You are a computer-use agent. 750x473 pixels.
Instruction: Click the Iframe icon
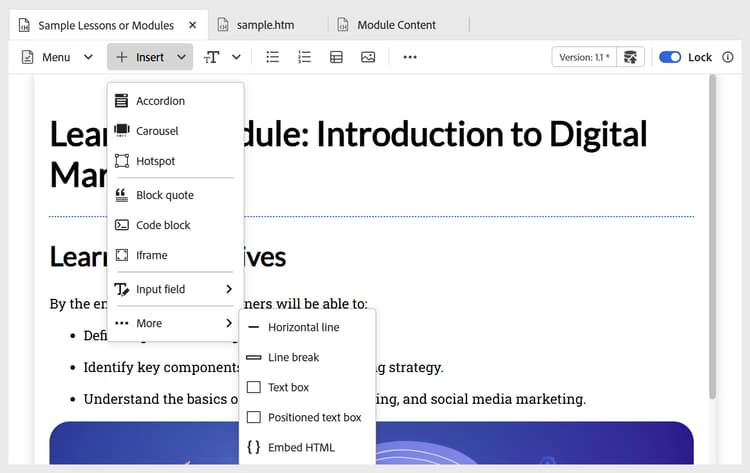121,255
